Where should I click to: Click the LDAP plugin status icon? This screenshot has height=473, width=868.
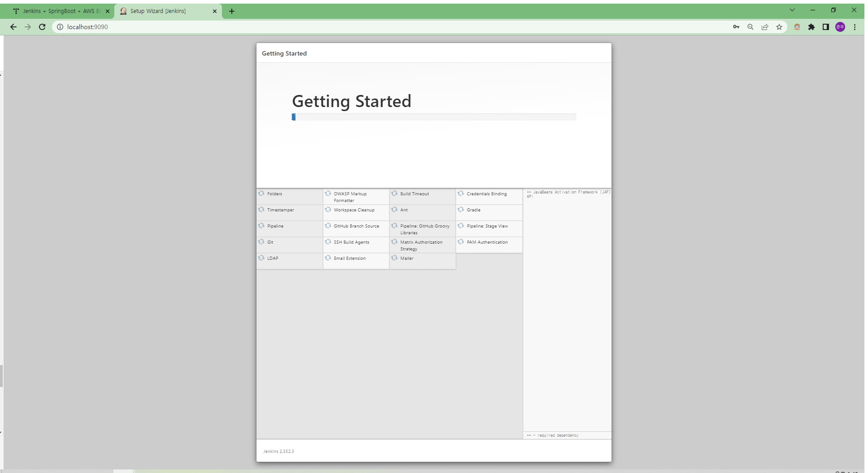[x=261, y=258]
